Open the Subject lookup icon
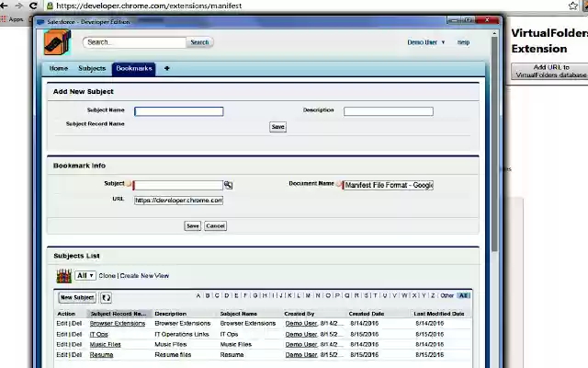 coord(228,185)
